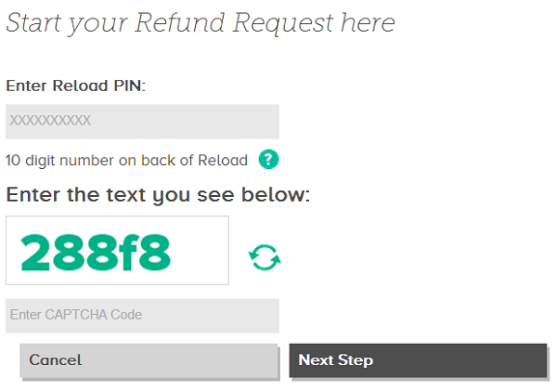Click the Next Step button
This screenshot has width=556, height=392.
click(x=418, y=360)
